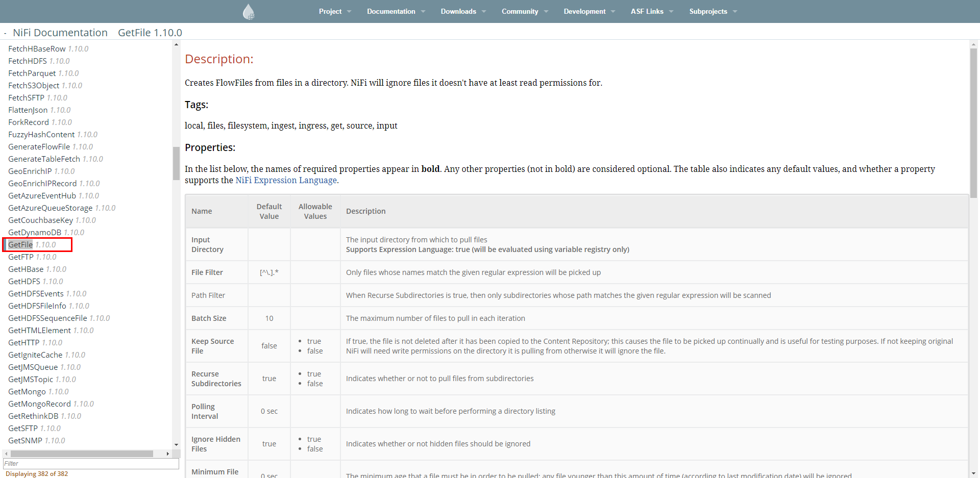Open GetHDFS 1.10.0 documentation

36,282
